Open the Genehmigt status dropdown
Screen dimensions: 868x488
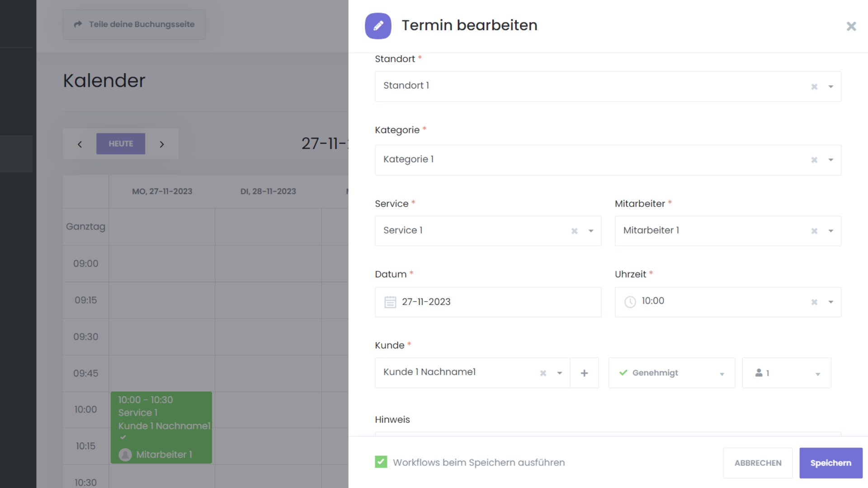(671, 373)
